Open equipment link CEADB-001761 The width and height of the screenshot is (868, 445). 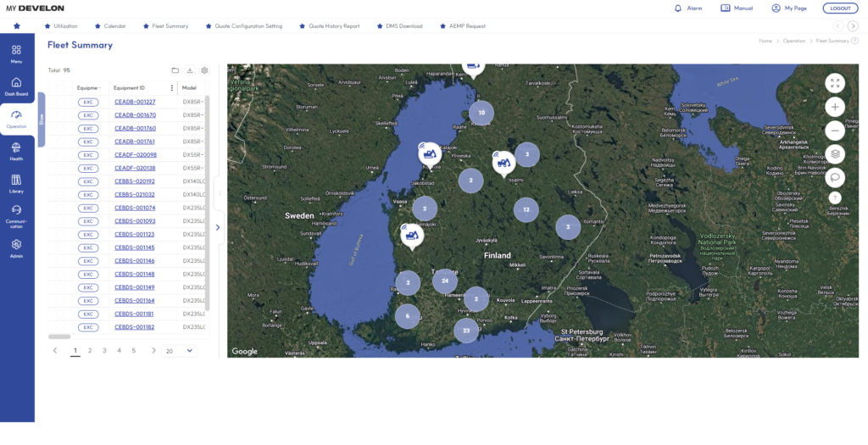[x=135, y=142]
